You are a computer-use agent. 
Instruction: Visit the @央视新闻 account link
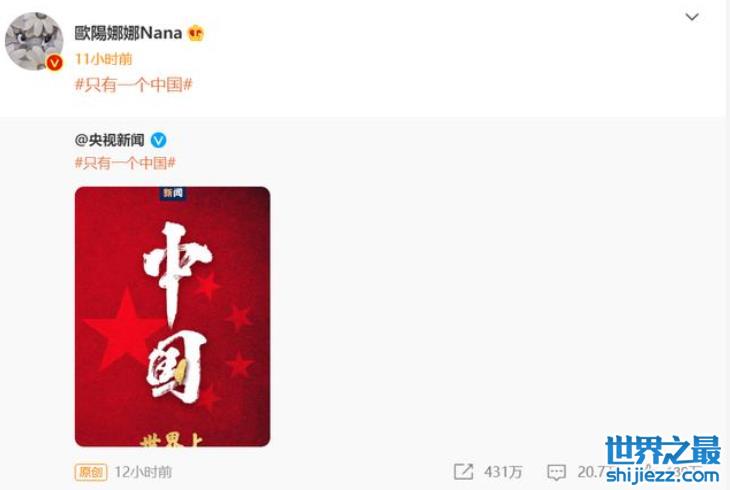click(109, 140)
